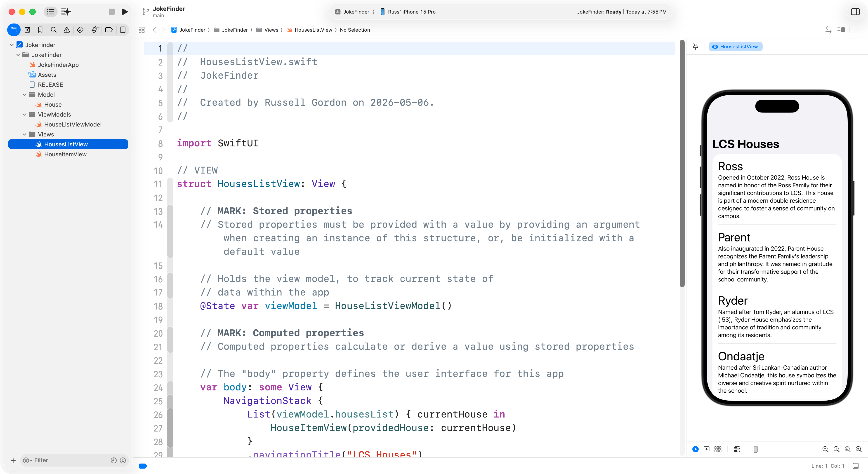
Task: Open HouseListViewModel in the navigator
Action: 72,124
